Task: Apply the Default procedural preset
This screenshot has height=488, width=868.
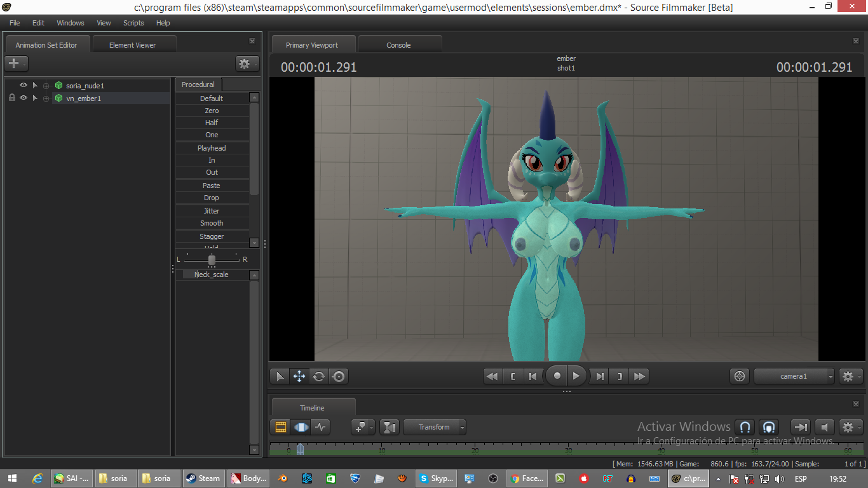Action: pyautogui.click(x=212, y=98)
